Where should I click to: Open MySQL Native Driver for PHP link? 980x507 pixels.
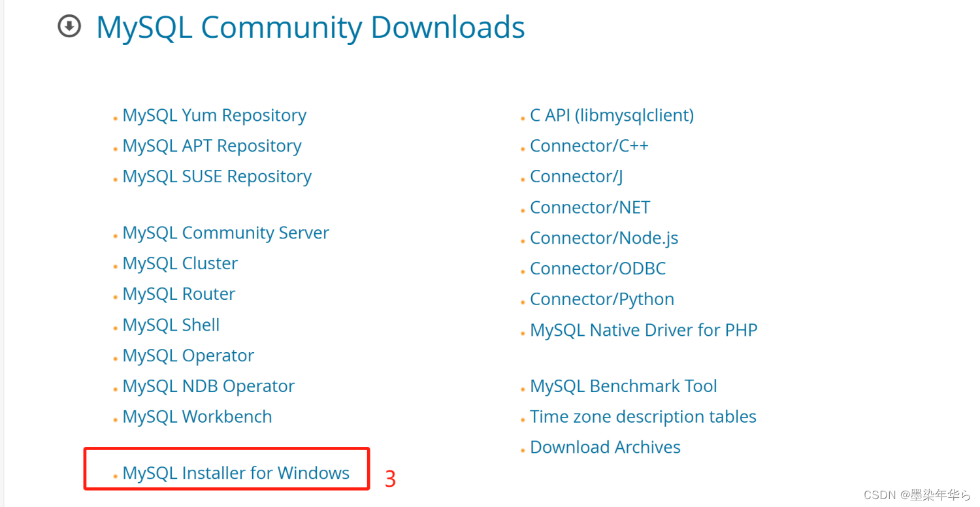click(644, 330)
